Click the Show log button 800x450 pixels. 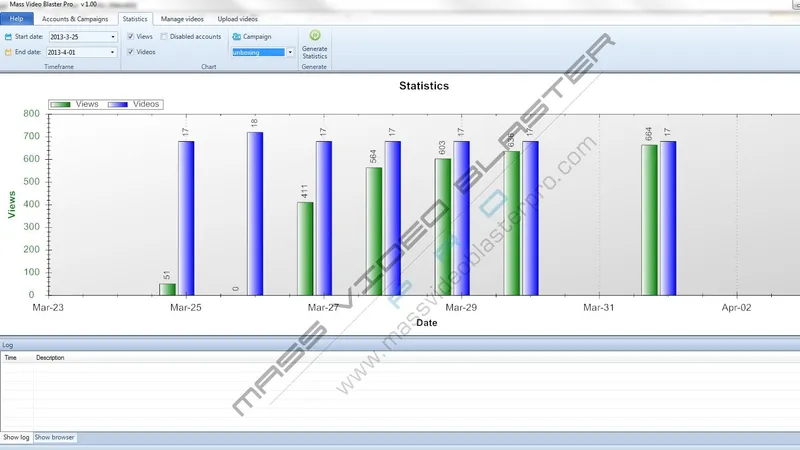pyautogui.click(x=16, y=437)
